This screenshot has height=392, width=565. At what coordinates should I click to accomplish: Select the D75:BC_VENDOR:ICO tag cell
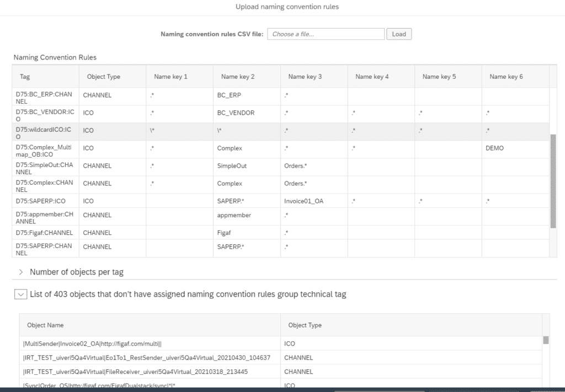[x=45, y=115]
